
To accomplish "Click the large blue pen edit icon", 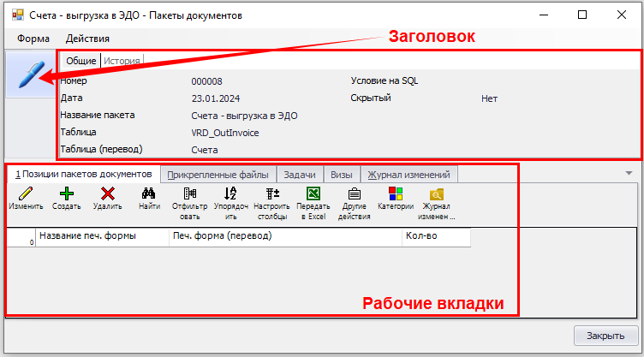I will point(28,75).
